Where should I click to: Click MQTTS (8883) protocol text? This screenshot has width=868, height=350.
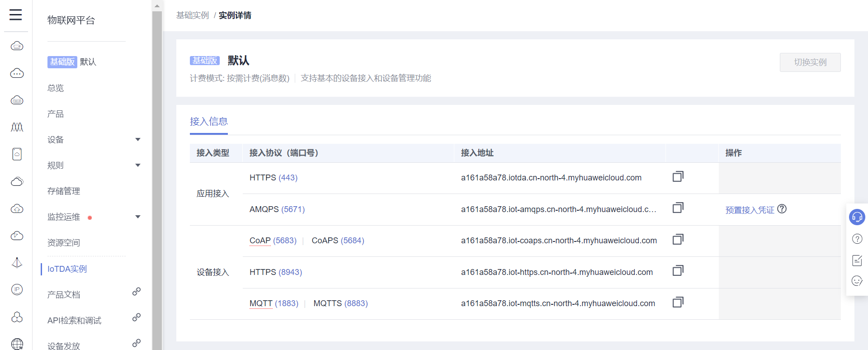pyautogui.click(x=340, y=303)
